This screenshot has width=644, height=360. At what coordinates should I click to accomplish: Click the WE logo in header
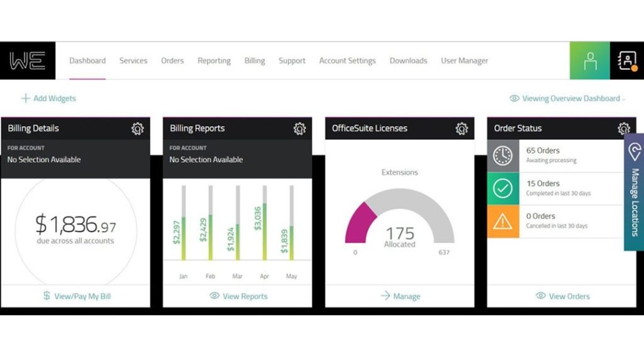27,60
